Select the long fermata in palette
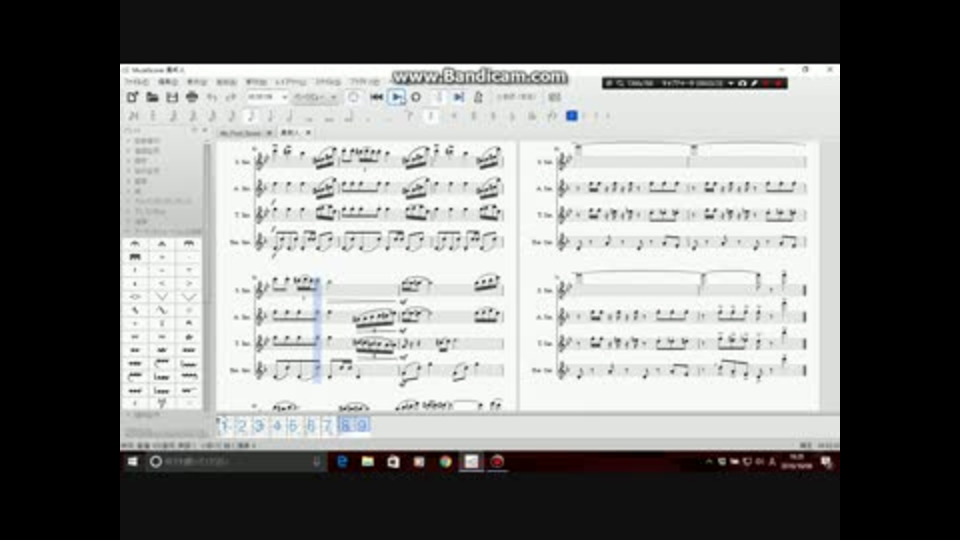960x540 pixels. pos(189,244)
